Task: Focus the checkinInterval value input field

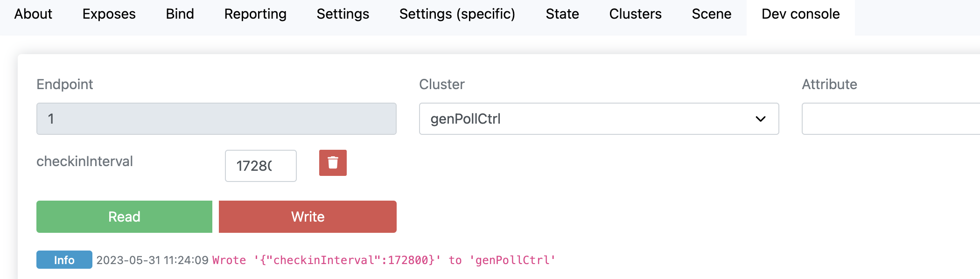Action: tap(260, 166)
